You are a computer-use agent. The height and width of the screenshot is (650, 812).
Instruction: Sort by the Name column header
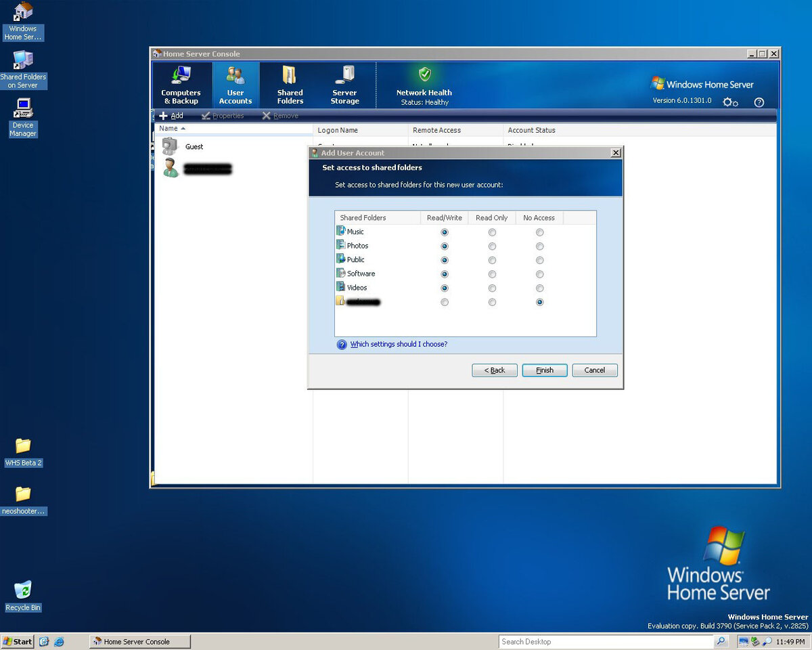pyautogui.click(x=233, y=129)
